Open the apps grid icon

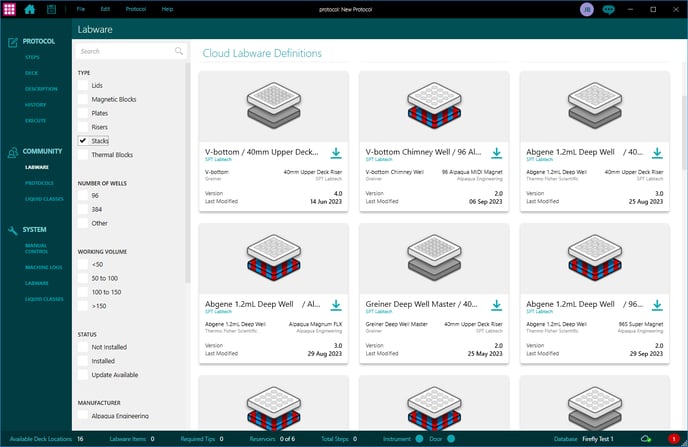[x=9, y=9]
